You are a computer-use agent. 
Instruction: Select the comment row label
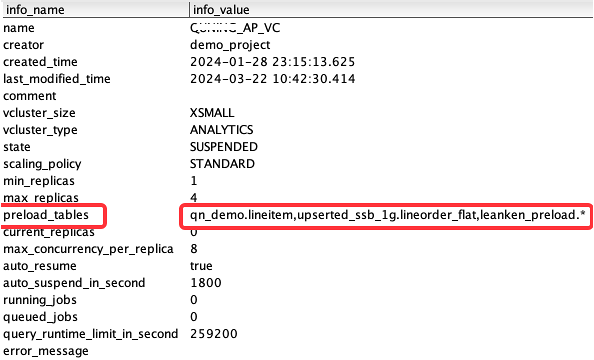pos(30,96)
